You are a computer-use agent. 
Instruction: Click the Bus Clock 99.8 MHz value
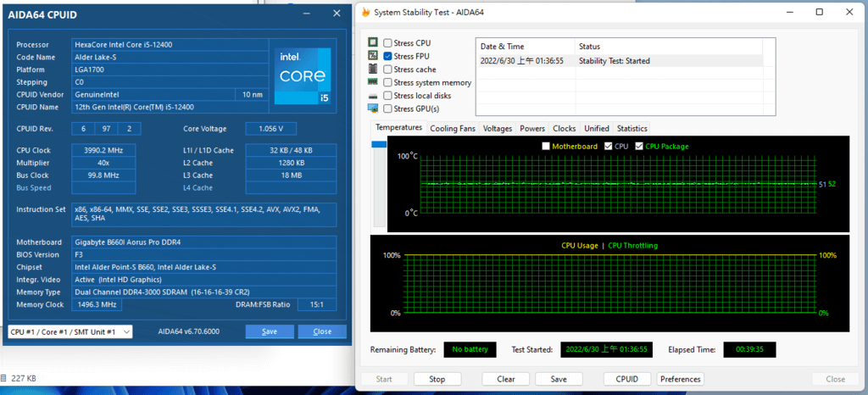click(x=103, y=175)
